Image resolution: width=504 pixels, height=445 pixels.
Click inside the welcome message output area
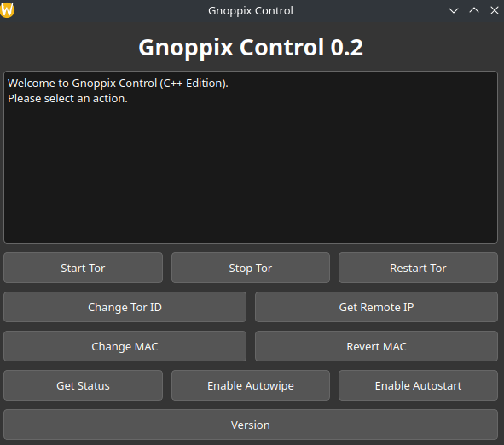251,157
